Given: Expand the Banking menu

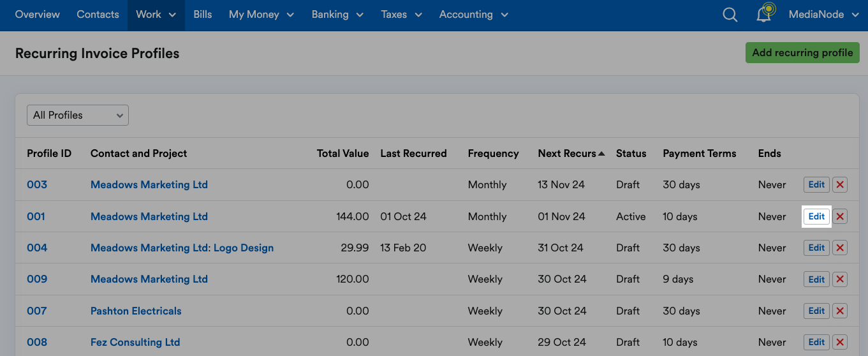Looking at the screenshot, I should point(337,15).
